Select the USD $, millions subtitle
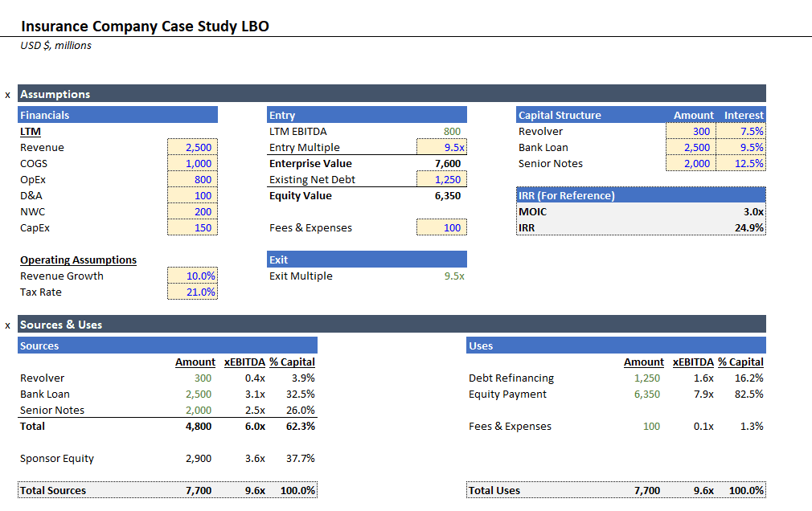The image size is (812, 511). coord(56,46)
